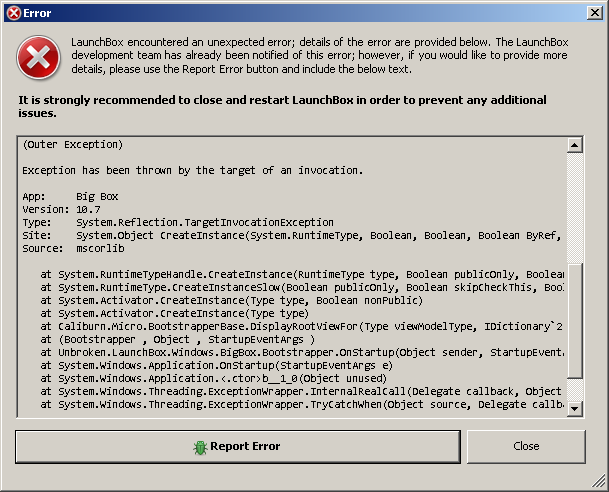Click the "LaunchBox encountered an unexpected error" description
Screen dimensions: 609x492
tap(320, 56)
